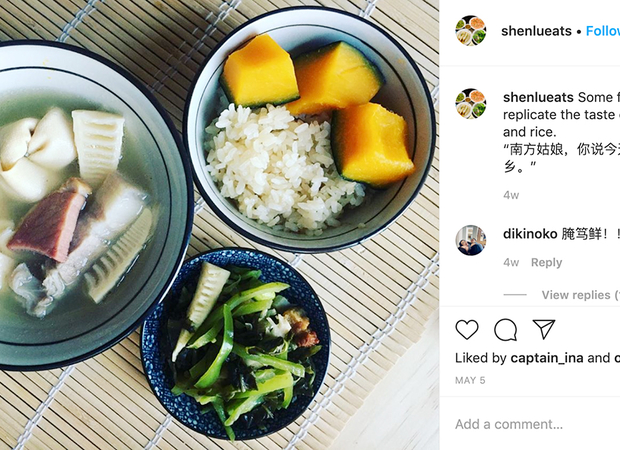Open the MAY 5 post date
Screen dimensions: 620x450
click(x=470, y=380)
